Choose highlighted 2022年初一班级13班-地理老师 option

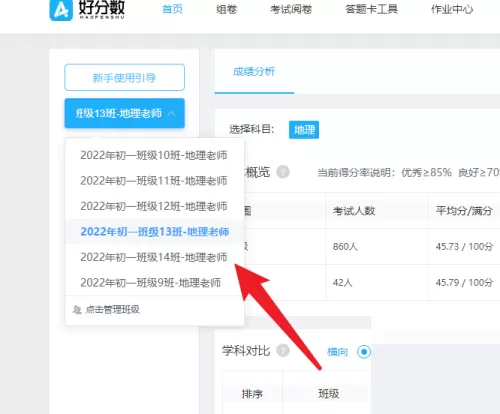point(155,232)
